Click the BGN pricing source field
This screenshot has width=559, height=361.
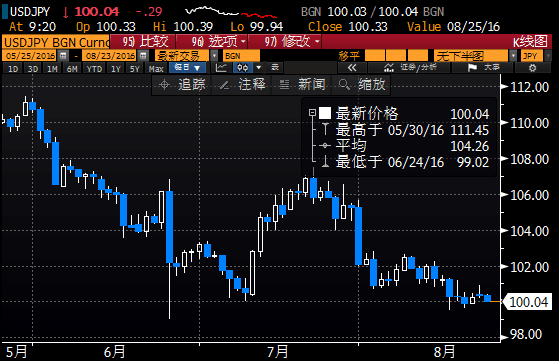click(x=241, y=56)
